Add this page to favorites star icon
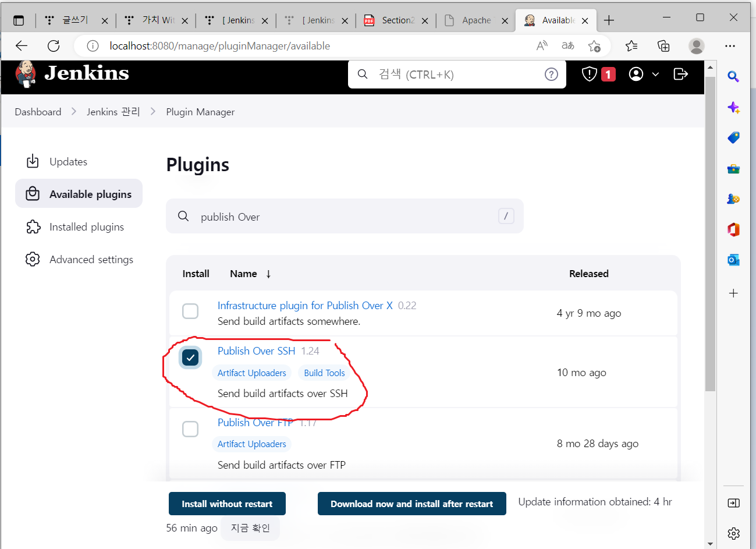The width and height of the screenshot is (756, 549). pos(594,46)
